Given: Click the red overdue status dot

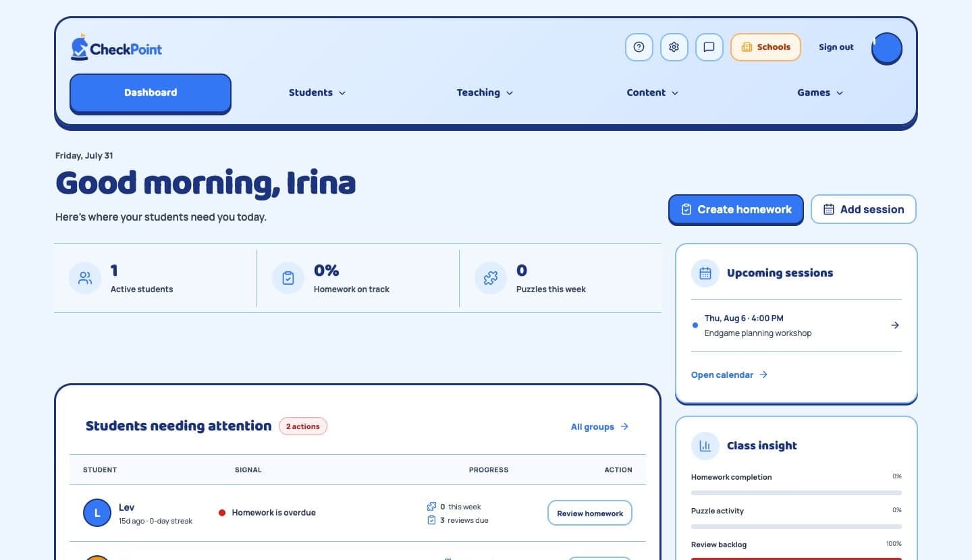Looking at the screenshot, I should click(x=222, y=513).
